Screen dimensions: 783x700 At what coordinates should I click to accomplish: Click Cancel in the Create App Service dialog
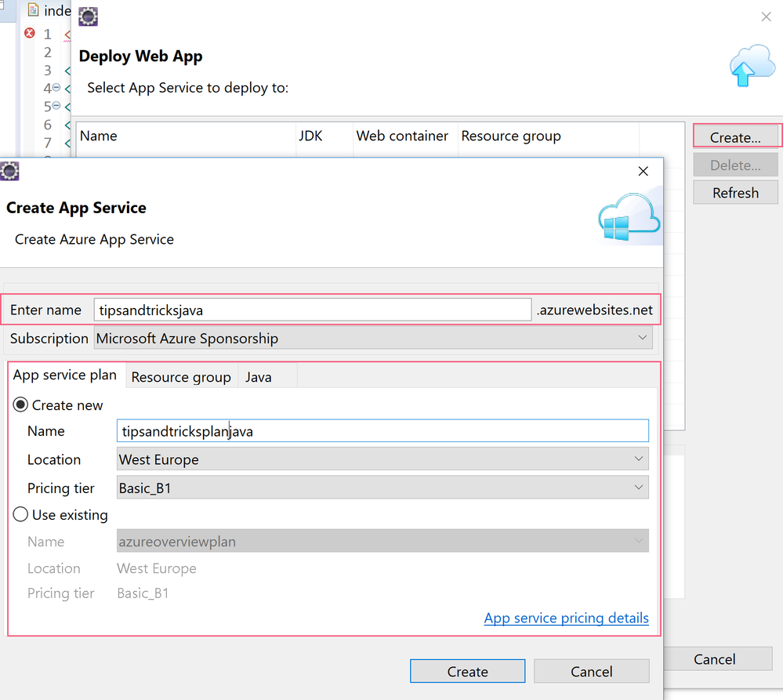tap(591, 672)
